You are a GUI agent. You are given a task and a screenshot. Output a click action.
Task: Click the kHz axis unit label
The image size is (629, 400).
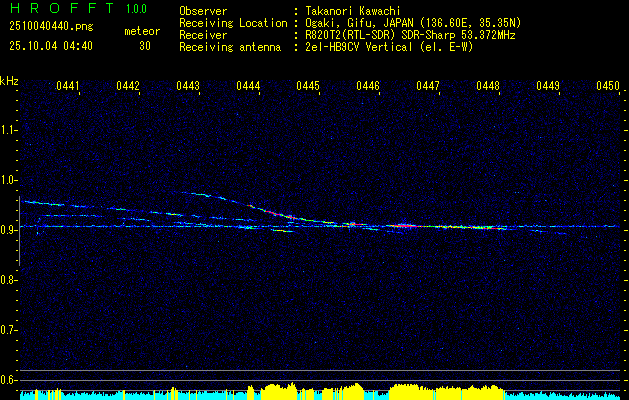pos(9,81)
